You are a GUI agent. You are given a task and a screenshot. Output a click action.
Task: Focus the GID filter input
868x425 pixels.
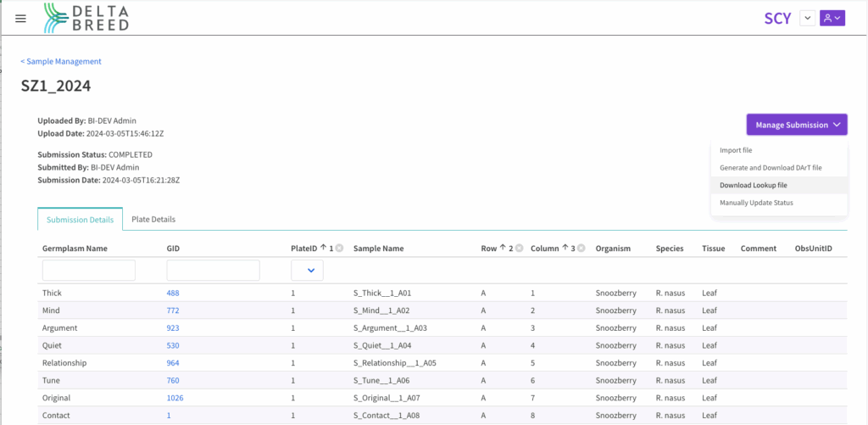click(213, 271)
